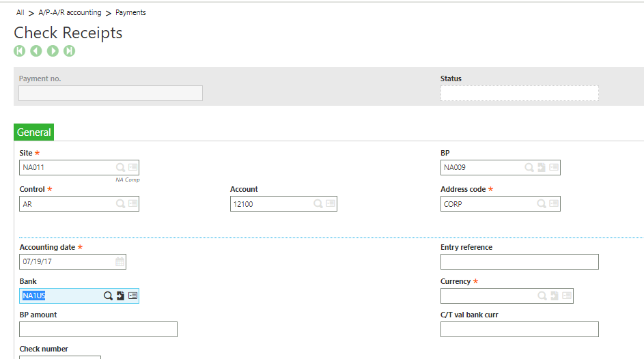The height and width of the screenshot is (359, 644).
Task: Select the General tab
Action: (x=34, y=132)
